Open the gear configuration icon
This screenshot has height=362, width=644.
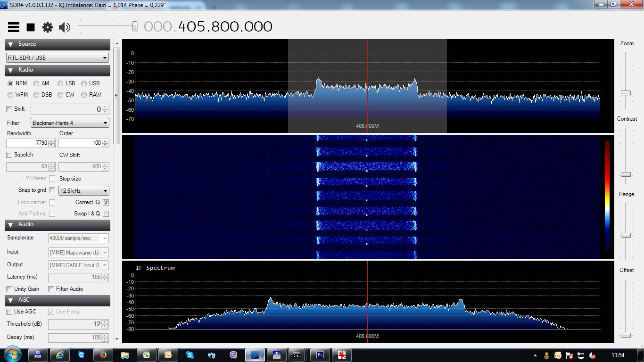point(48,27)
